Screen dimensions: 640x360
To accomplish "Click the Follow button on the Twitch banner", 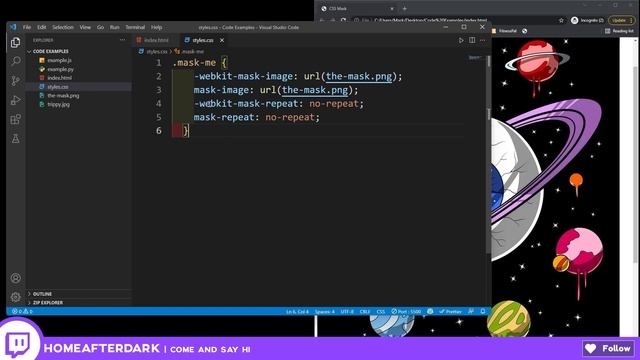I will [609, 348].
